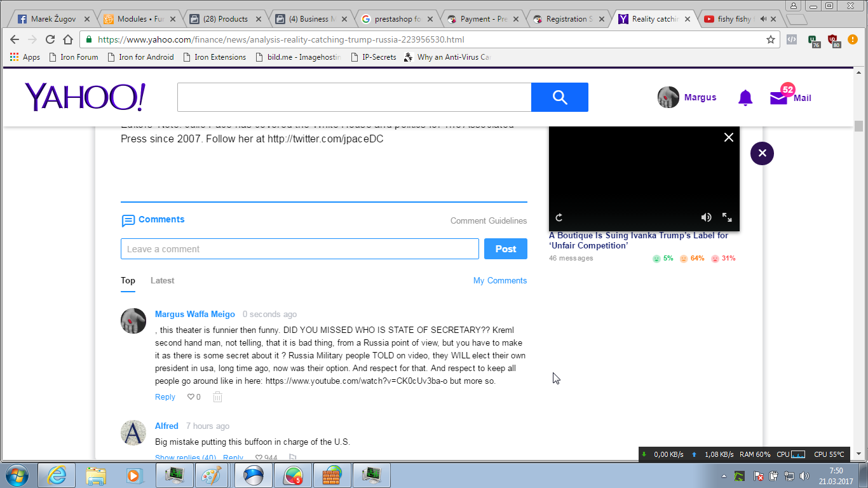Viewport: 868px width, 488px height.
Task: Open a new browser tab
Action: coord(797,19)
